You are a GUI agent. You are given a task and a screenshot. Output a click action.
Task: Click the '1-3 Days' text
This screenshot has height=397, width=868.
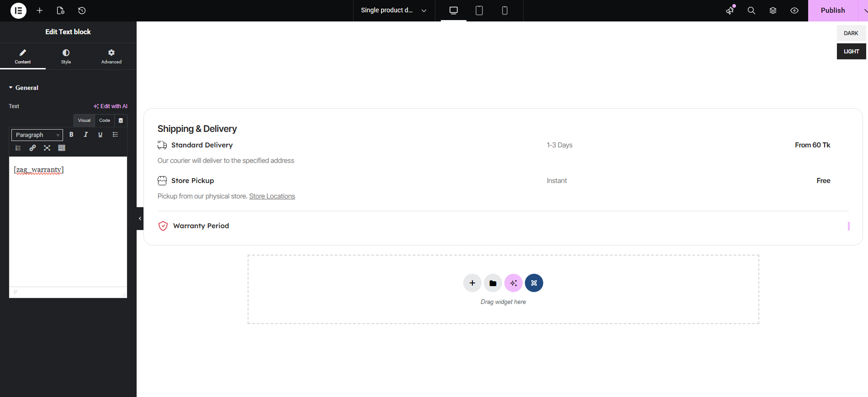(x=560, y=145)
